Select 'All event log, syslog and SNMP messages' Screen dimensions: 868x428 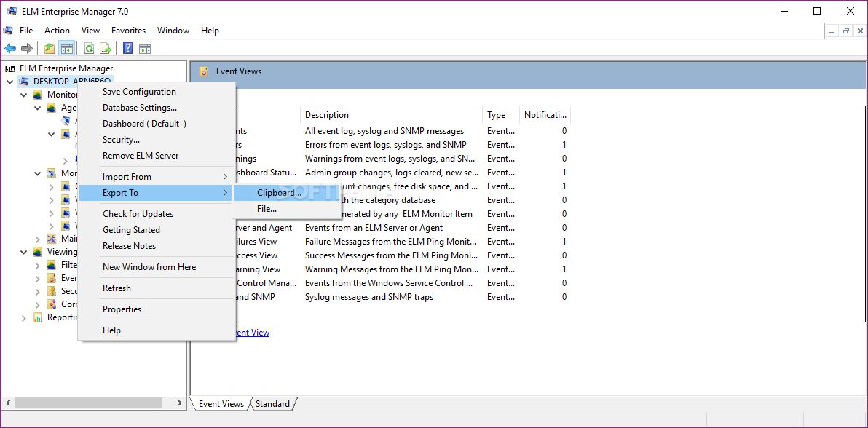(x=384, y=131)
